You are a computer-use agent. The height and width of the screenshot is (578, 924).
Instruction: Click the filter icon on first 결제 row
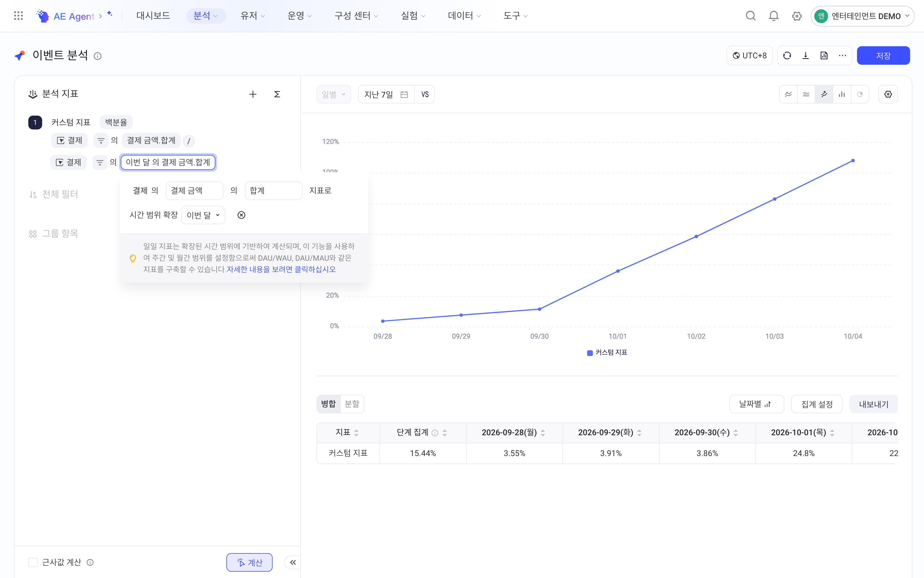click(x=101, y=141)
